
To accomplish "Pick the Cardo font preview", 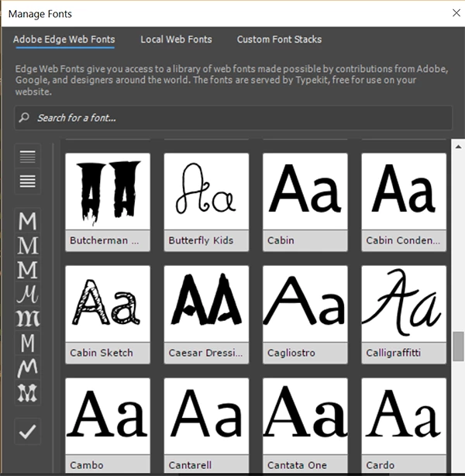I will [404, 416].
